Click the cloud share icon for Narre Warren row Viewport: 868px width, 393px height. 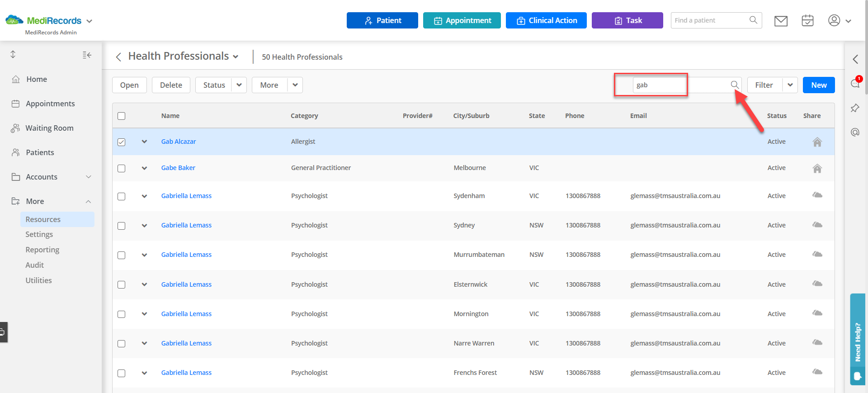(x=817, y=342)
